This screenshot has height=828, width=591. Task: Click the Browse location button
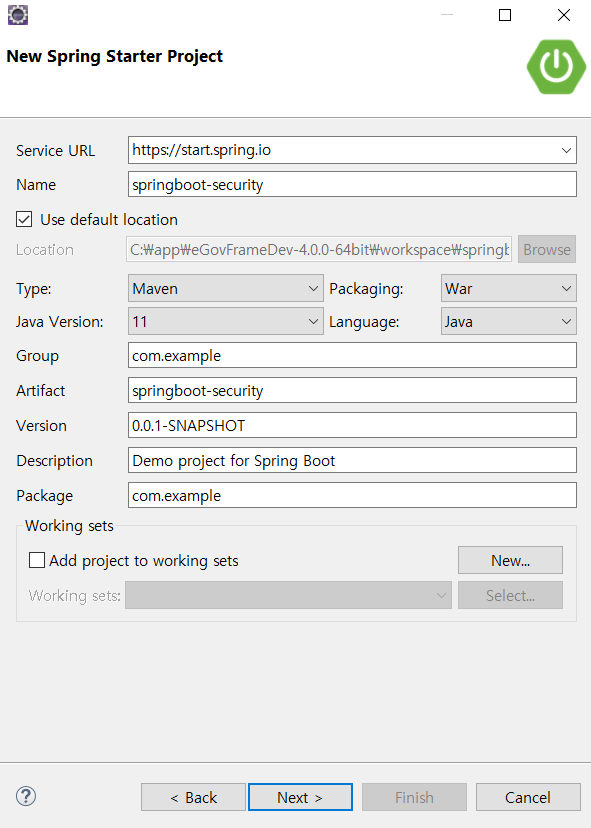click(547, 249)
